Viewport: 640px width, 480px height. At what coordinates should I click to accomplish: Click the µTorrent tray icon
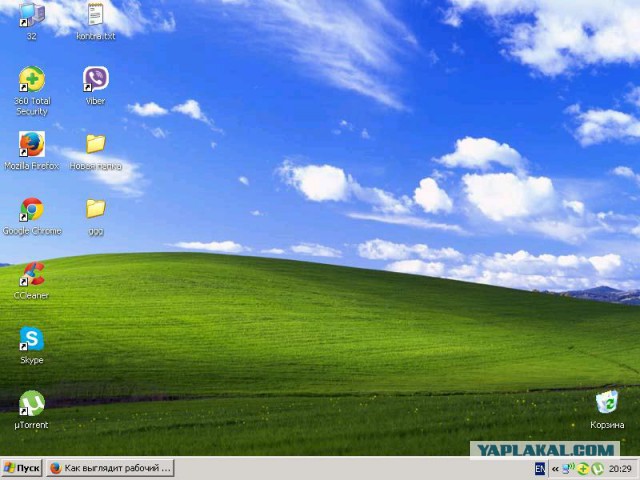[x=597, y=469]
